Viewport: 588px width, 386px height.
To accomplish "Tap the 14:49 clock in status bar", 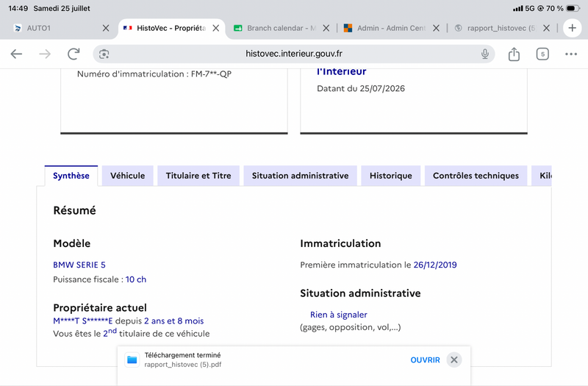I will tap(18, 8).
